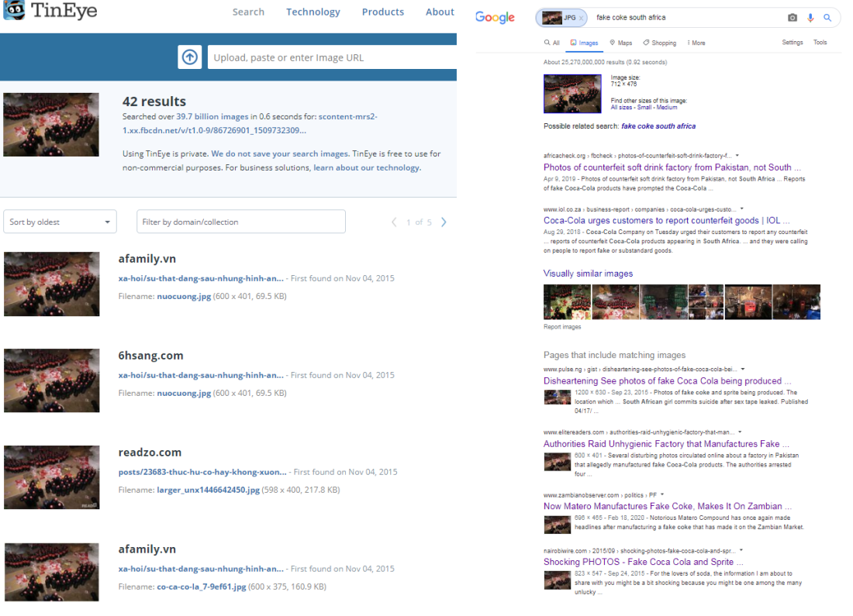Click the Google logo
The height and width of the screenshot is (616, 853).
pos(495,17)
